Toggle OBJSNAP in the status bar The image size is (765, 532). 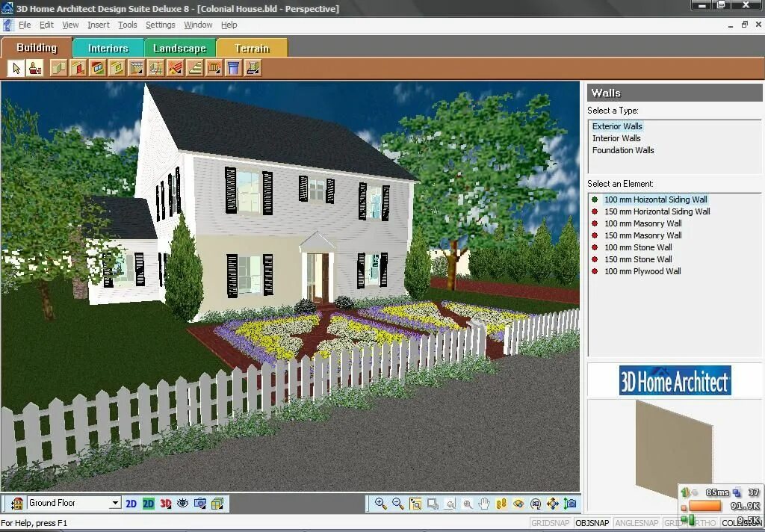coord(592,523)
